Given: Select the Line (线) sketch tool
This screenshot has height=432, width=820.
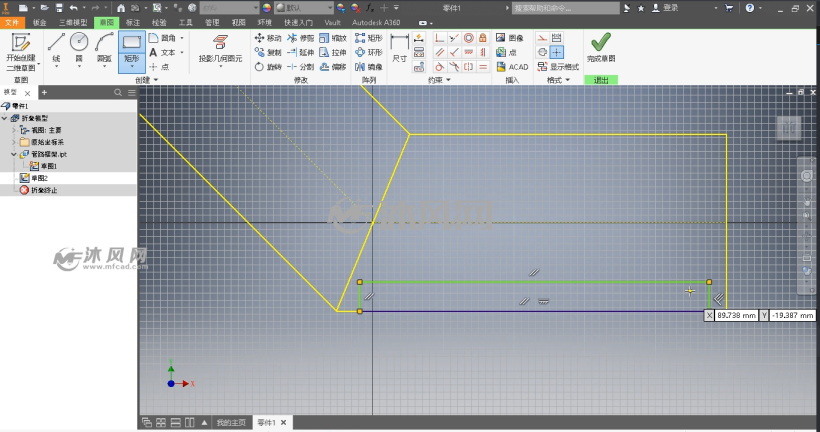Looking at the screenshot, I should pyautogui.click(x=56, y=48).
